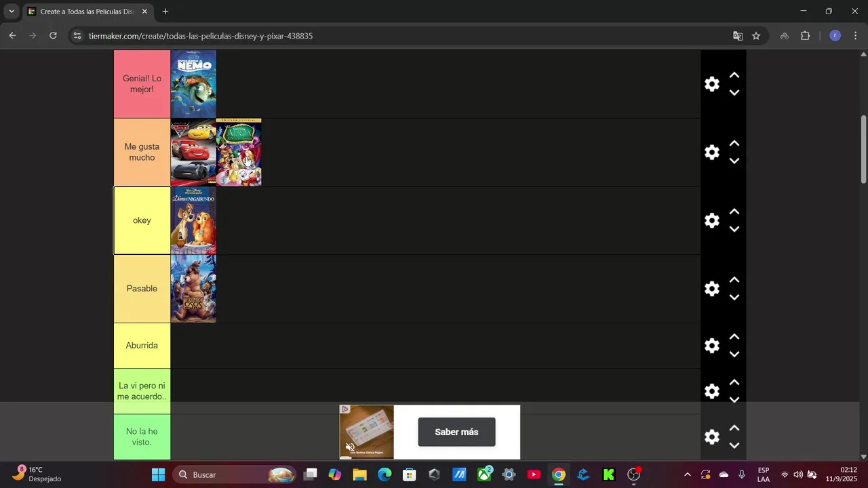Edit 'La vi pero ni me acuerdo..' label
The width and height of the screenshot is (868, 488).
[142, 391]
